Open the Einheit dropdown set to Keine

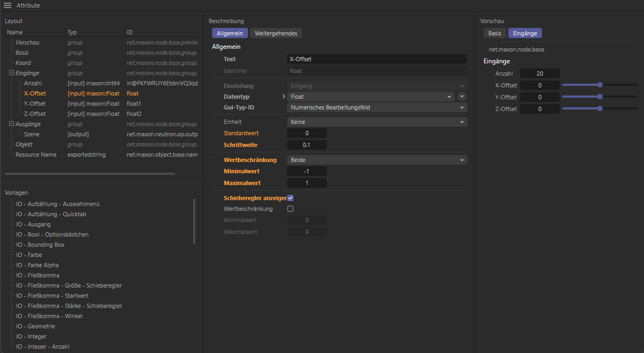pyautogui.click(x=377, y=122)
